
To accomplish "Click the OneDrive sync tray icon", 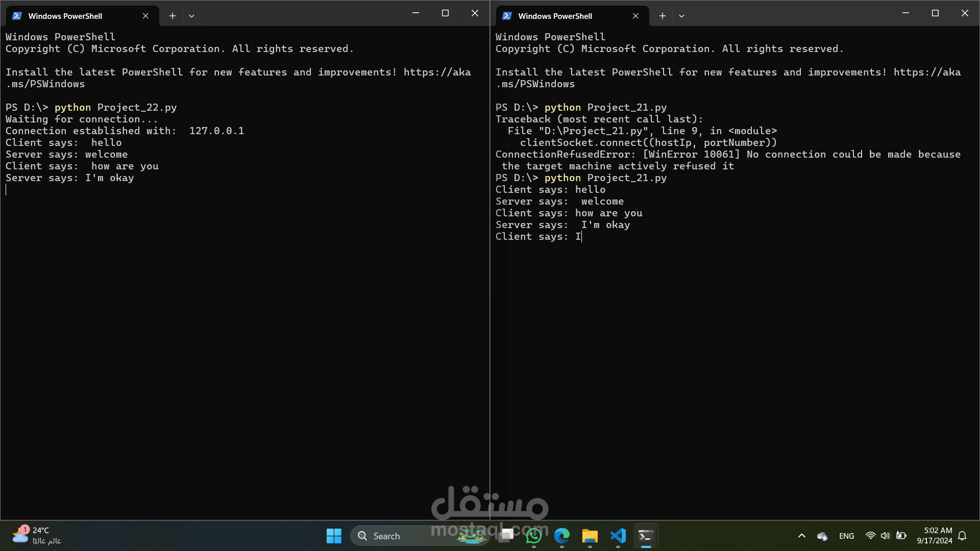I will [x=822, y=536].
